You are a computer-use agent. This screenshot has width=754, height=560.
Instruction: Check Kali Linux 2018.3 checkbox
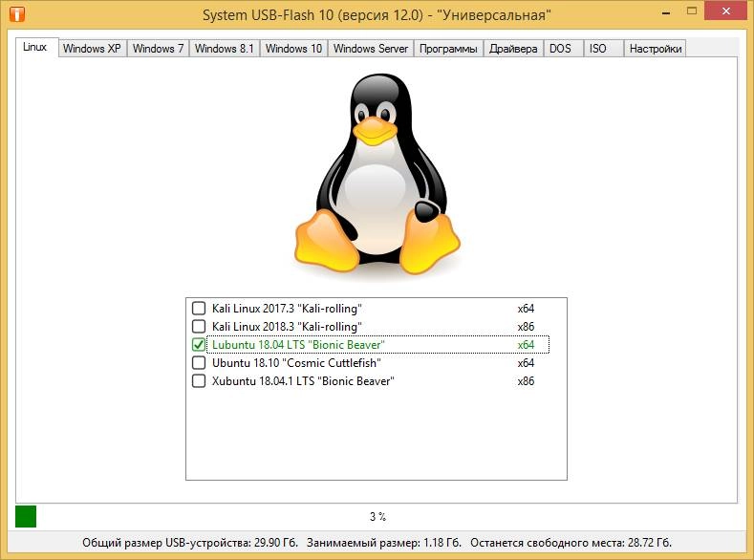click(199, 327)
